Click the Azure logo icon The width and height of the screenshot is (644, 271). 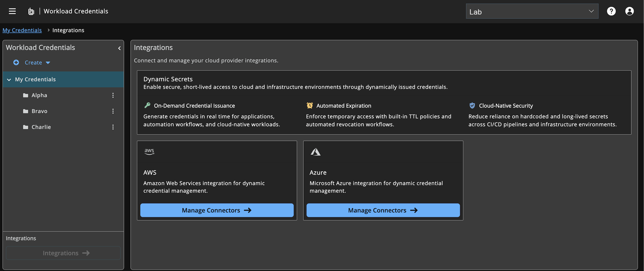(x=315, y=152)
